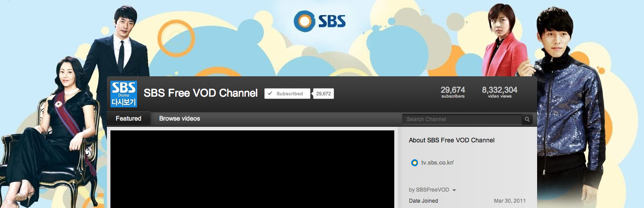Click the About SBS Free VOD Channel heading
This screenshot has width=644, height=208.
452,140
